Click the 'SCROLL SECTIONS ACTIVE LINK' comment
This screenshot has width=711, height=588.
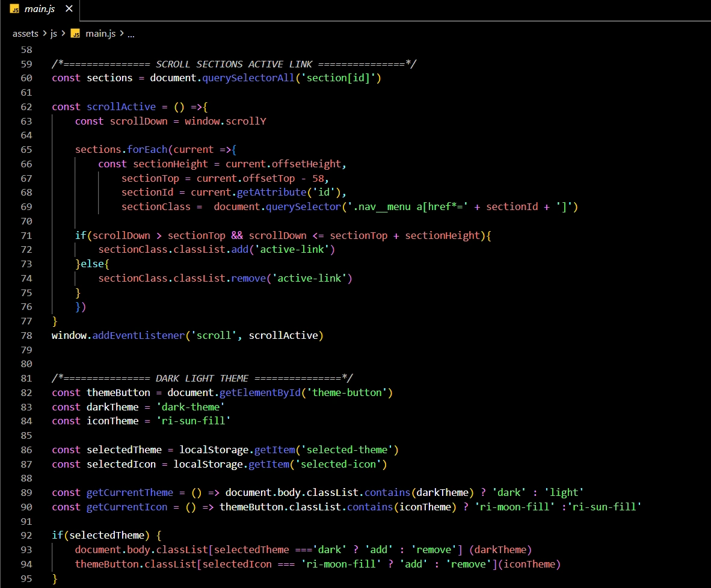[234, 64]
